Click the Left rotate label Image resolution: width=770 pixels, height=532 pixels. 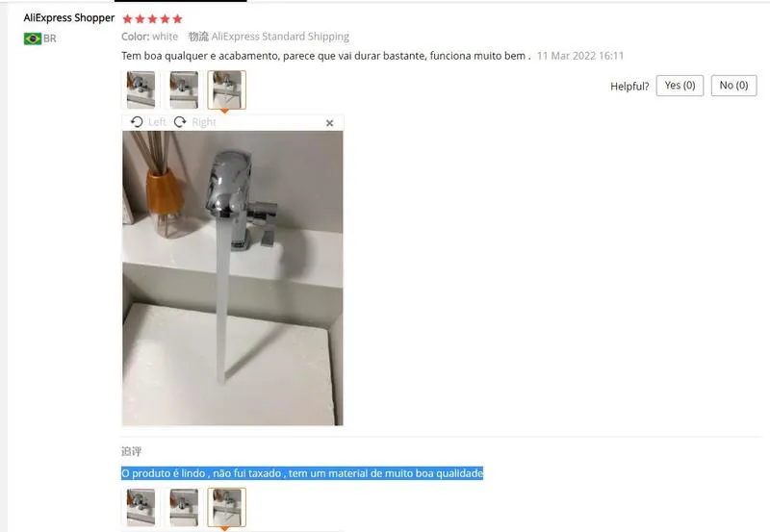click(157, 122)
